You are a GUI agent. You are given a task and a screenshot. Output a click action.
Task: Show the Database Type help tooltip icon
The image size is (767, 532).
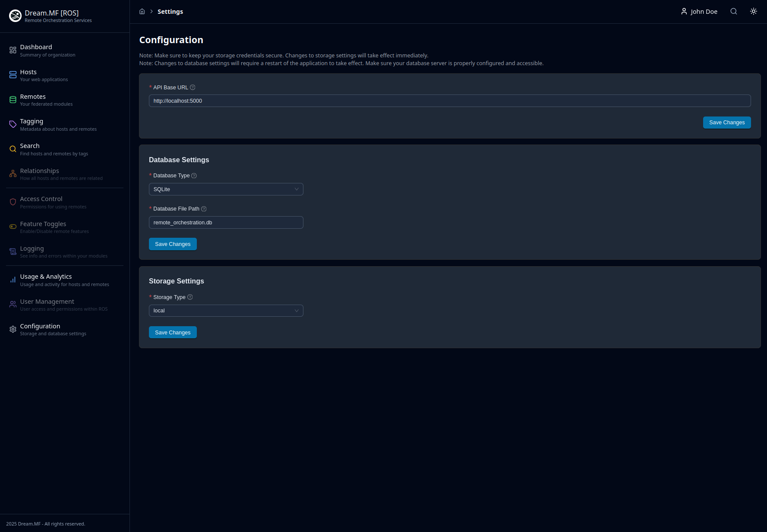coord(194,176)
